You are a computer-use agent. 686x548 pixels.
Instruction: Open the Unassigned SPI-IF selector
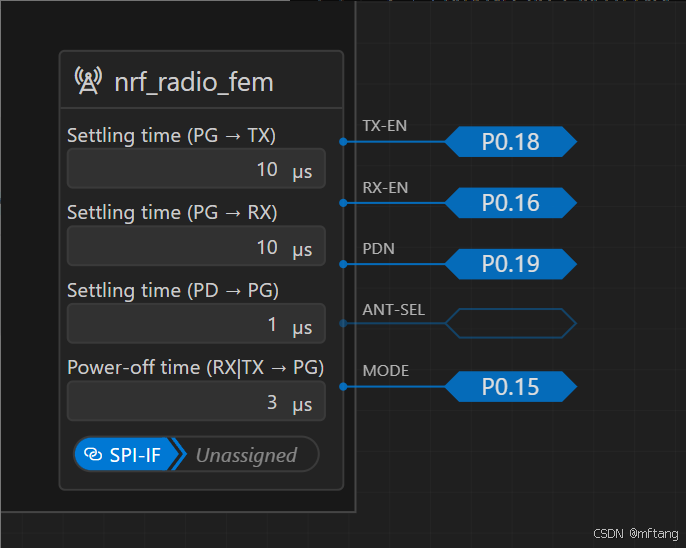pyautogui.click(x=246, y=455)
